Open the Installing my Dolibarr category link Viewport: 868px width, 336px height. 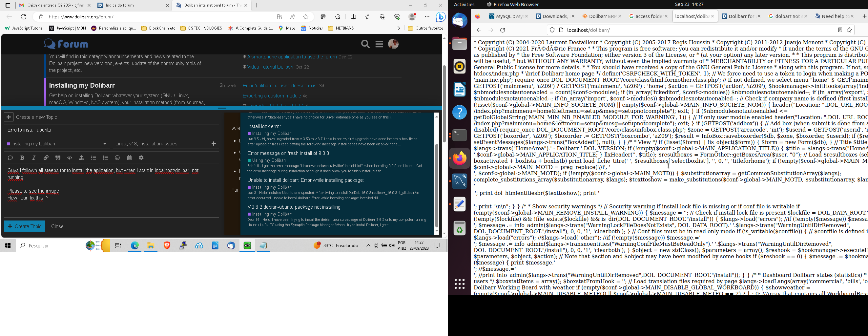(82, 85)
